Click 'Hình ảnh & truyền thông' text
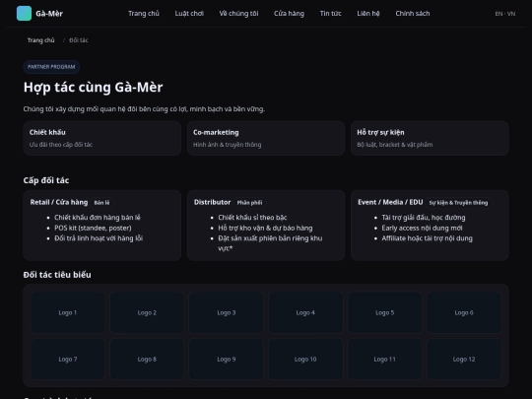 [227, 145]
